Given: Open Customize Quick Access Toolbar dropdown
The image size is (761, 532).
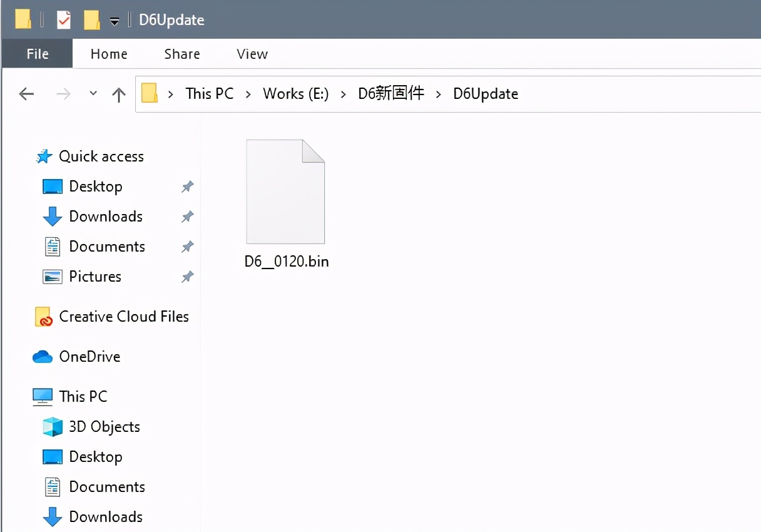Looking at the screenshot, I should [x=114, y=21].
